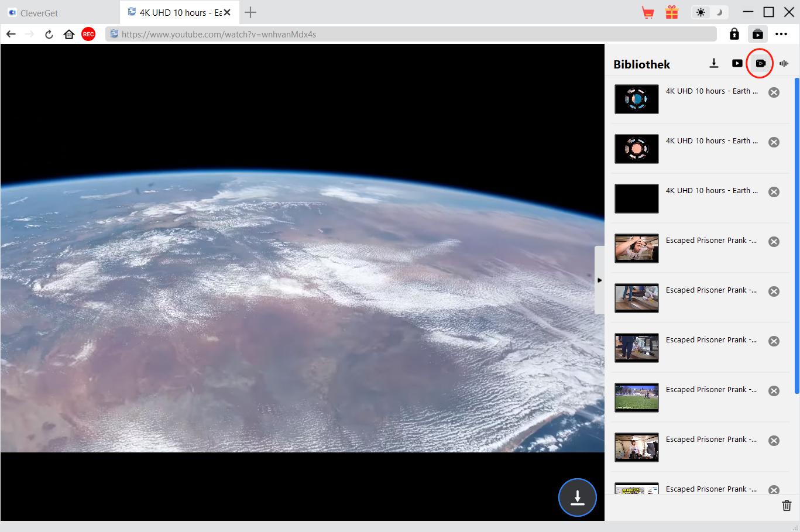Close the 4K UHD 10 hours tab

(227, 12)
